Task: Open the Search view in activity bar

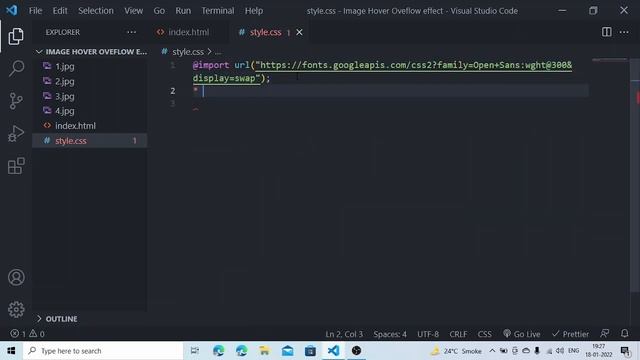Action: click(16, 68)
